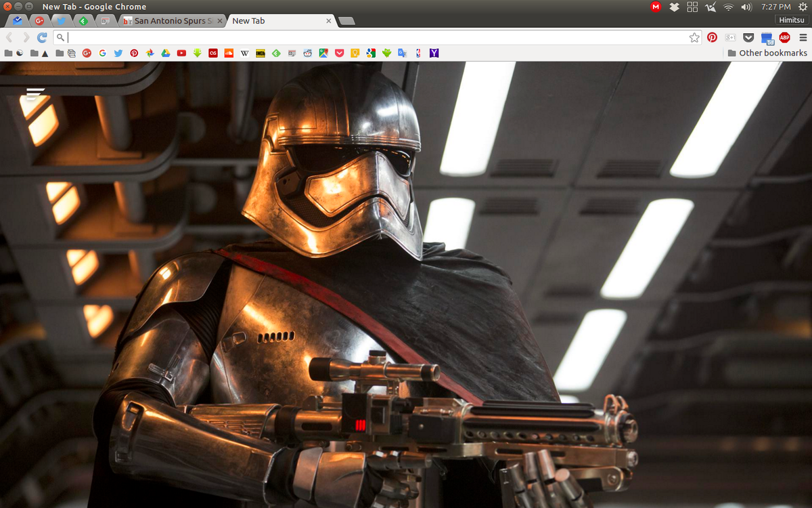Open the system power gear menu
The height and width of the screenshot is (508, 812).
[803, 7]
